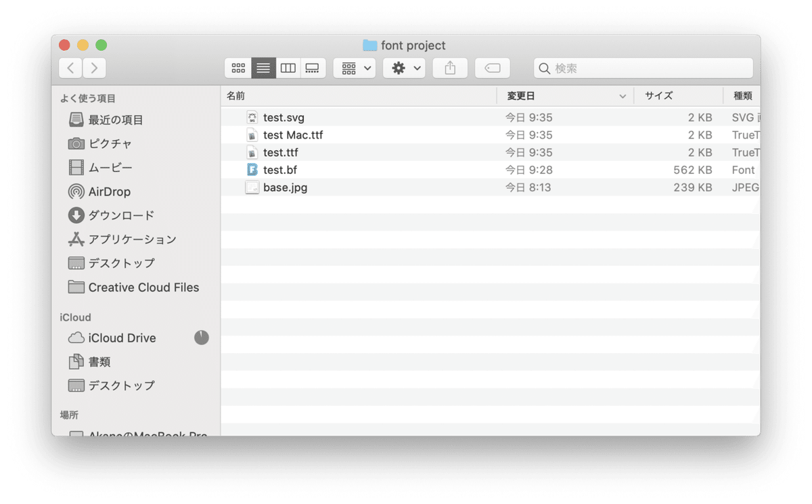Select the base.jpg file

[x=286, y=187]
